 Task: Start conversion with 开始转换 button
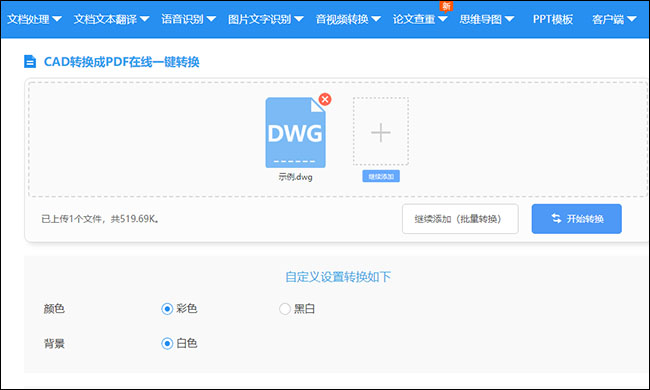(x=576, y=219)
